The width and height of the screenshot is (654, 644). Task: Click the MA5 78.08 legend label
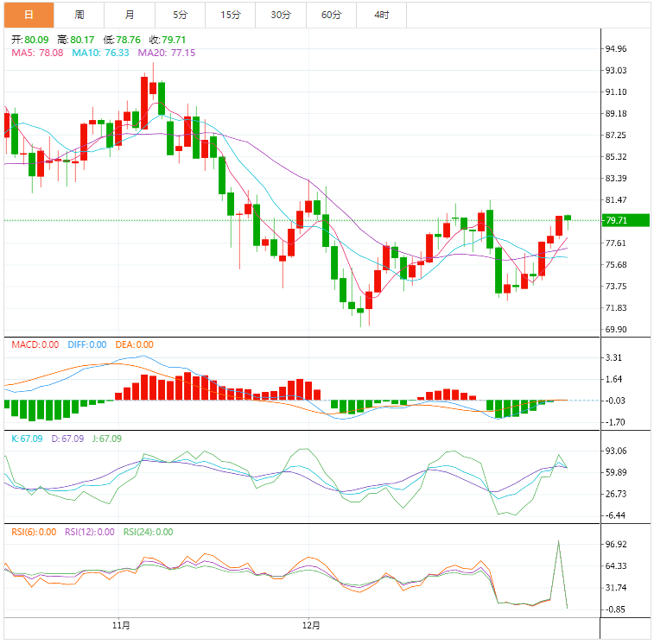coord(37,53)
